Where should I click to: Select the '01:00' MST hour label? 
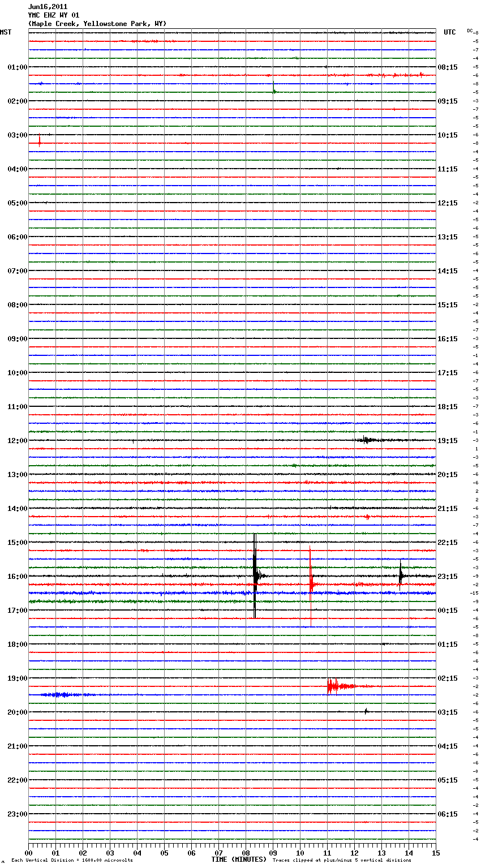coord(18,67)
